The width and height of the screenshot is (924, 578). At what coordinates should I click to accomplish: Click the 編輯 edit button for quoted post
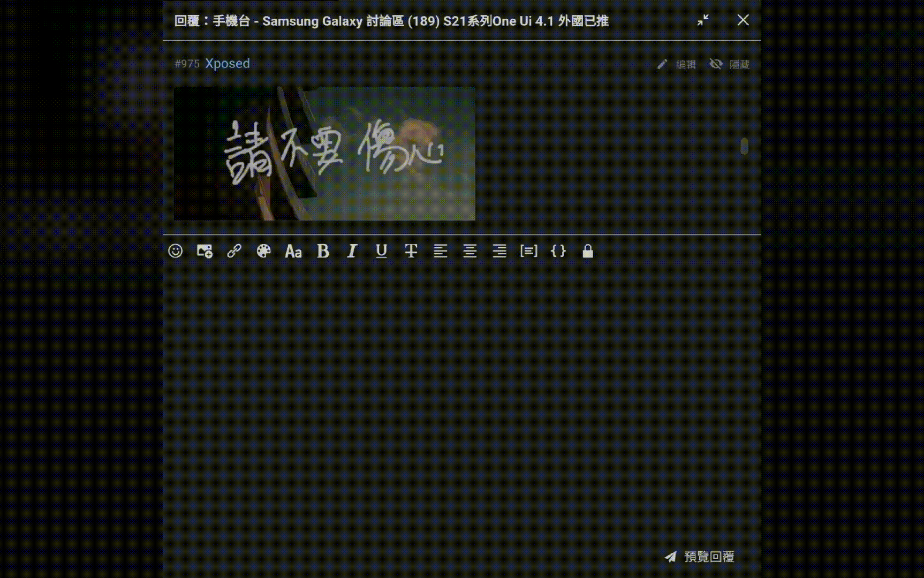(x=676, y=64)
